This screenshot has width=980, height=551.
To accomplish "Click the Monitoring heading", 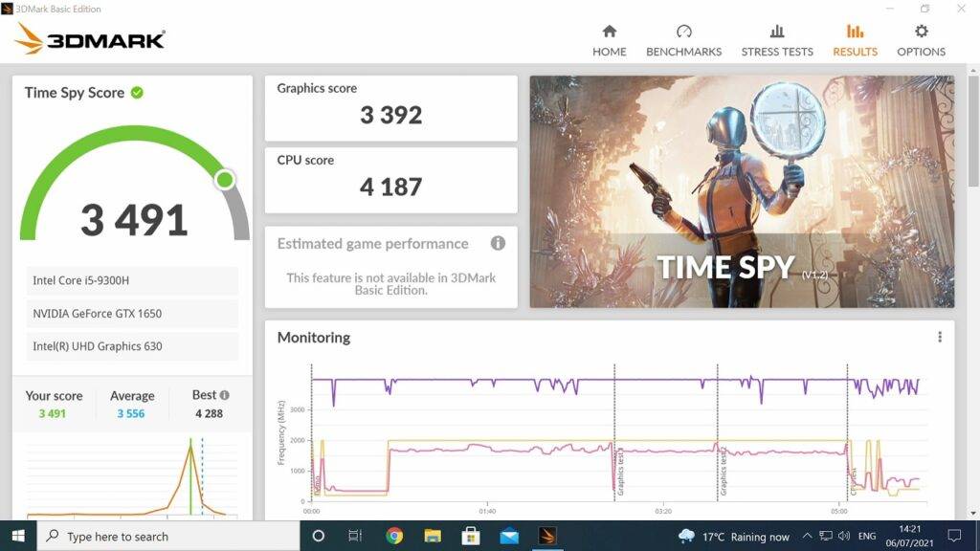I will [314, 338].
